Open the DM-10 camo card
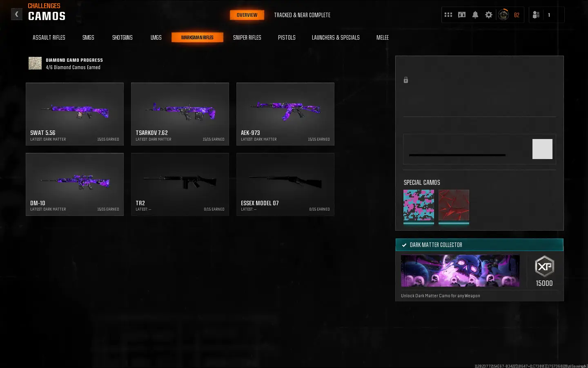Viewport: 588px width, 368px height. 75,184
